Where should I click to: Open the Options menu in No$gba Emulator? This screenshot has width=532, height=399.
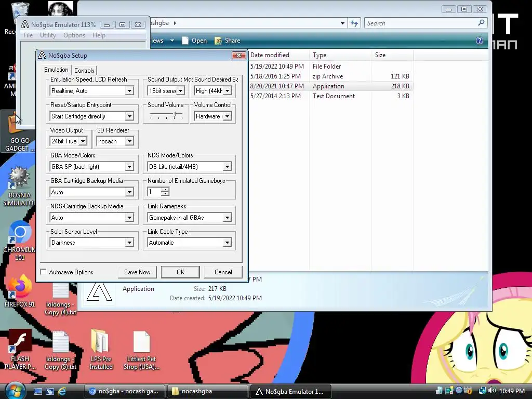pos(74,35)
